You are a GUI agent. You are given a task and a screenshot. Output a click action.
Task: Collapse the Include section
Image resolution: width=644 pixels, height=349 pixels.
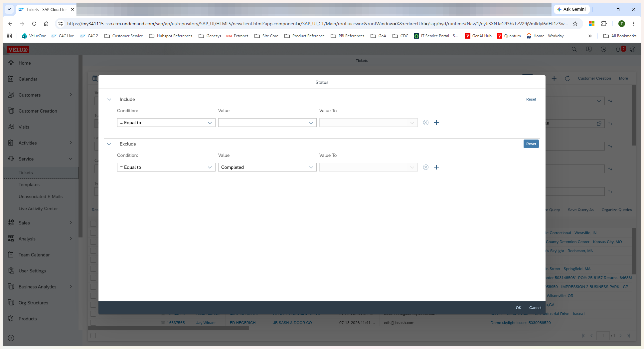click(x=109, y=99)
